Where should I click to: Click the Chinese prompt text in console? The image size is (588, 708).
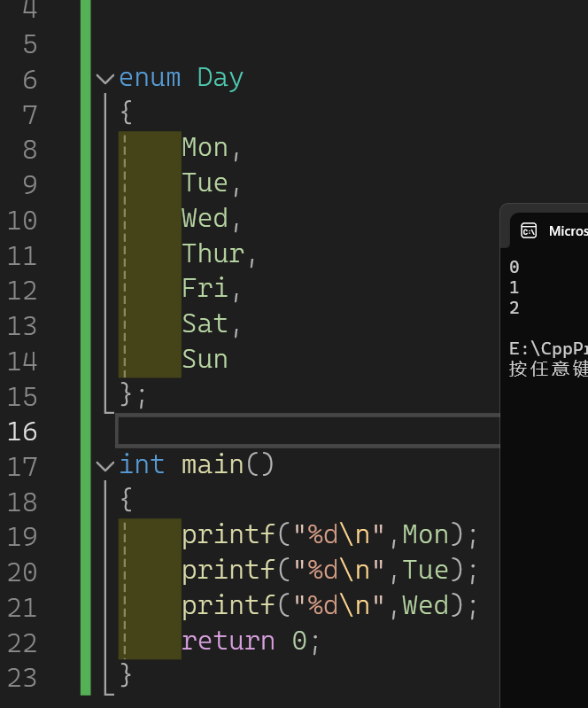tap(548, 370)
